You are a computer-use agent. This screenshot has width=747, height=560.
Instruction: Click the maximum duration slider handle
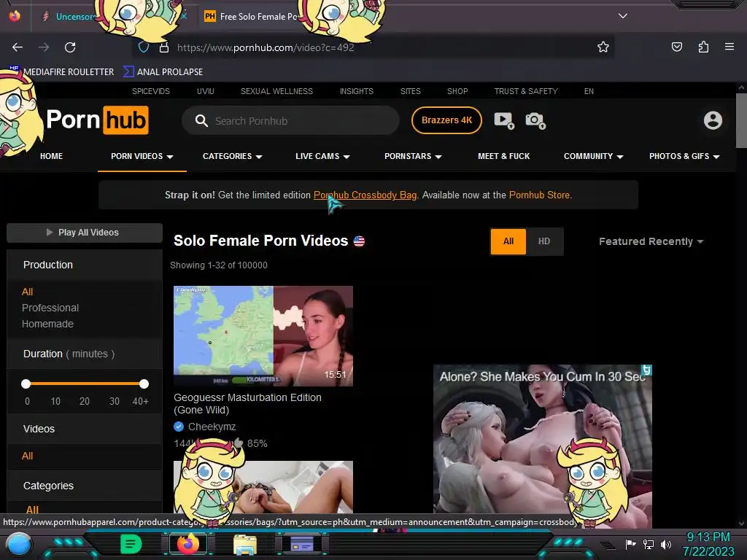point(144,384)
